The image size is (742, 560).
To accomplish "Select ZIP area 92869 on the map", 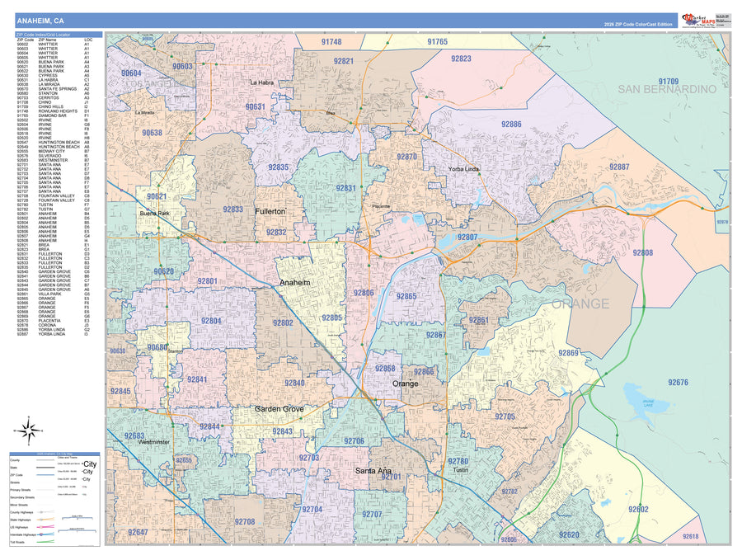I will click(568, 353).
